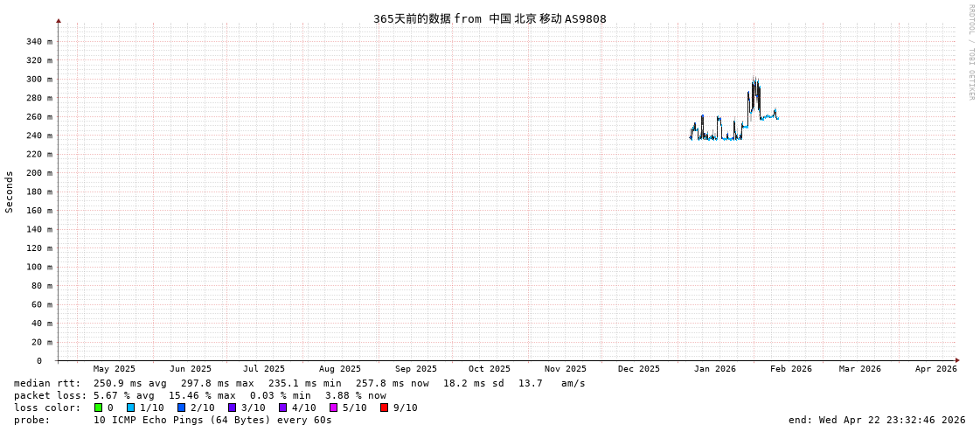
Task: Click the Jan 2026 x-axis label
Action: click(x=714, y=369)
